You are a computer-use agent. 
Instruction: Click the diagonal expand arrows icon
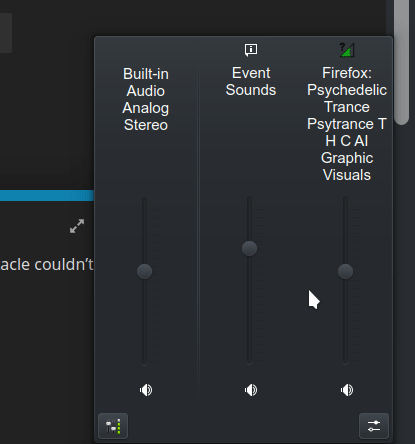tap(77, 226)
